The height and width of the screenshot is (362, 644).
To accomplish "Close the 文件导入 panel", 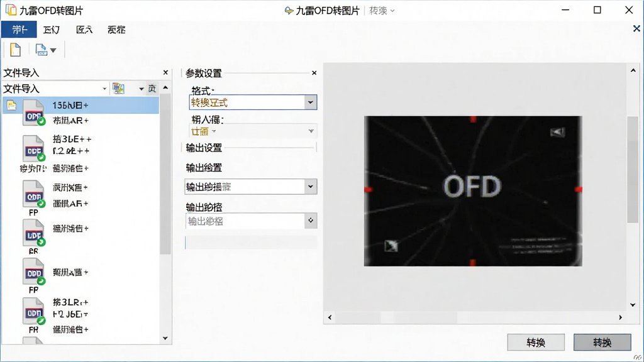I will tap(165, 73).
